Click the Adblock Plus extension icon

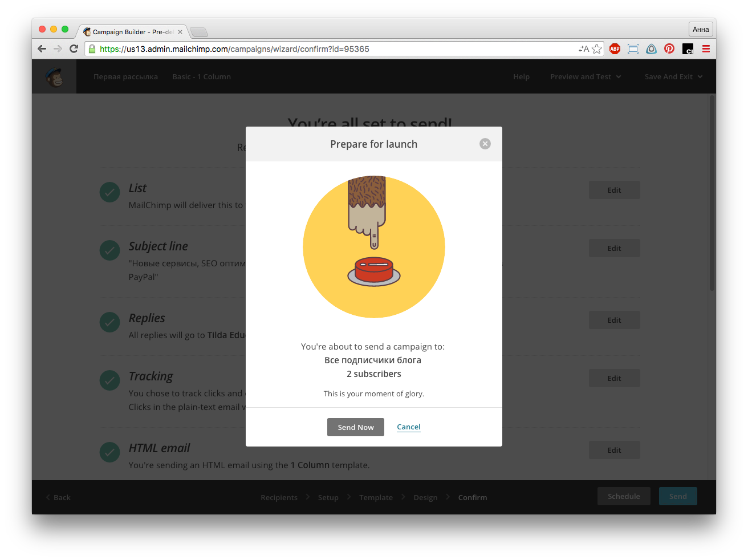(615, 49)
